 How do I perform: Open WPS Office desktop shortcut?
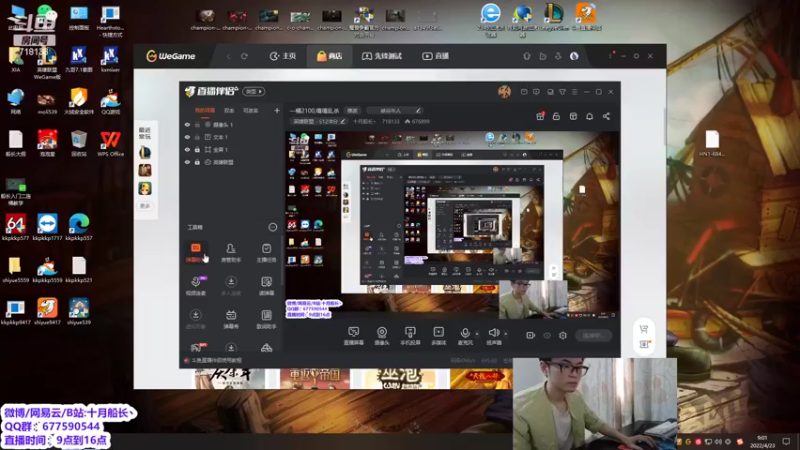[x=110, y=143]
